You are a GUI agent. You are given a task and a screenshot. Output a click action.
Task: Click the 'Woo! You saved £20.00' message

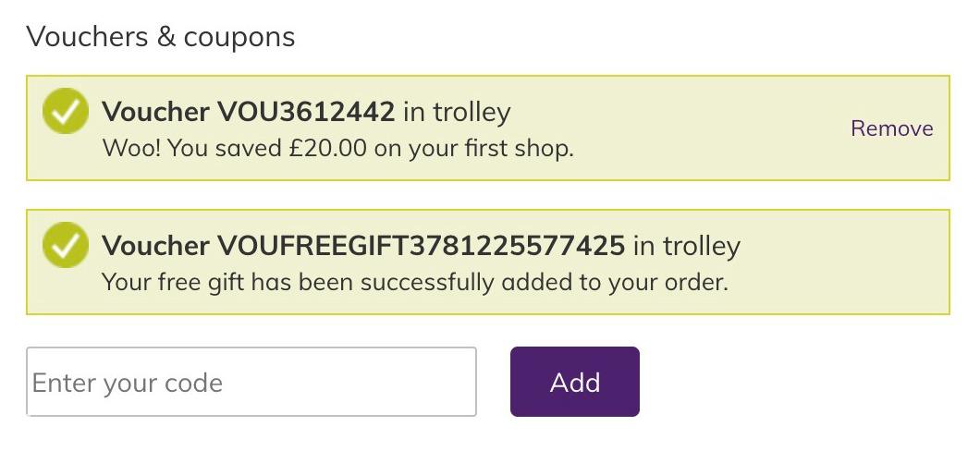click(337, 149)
